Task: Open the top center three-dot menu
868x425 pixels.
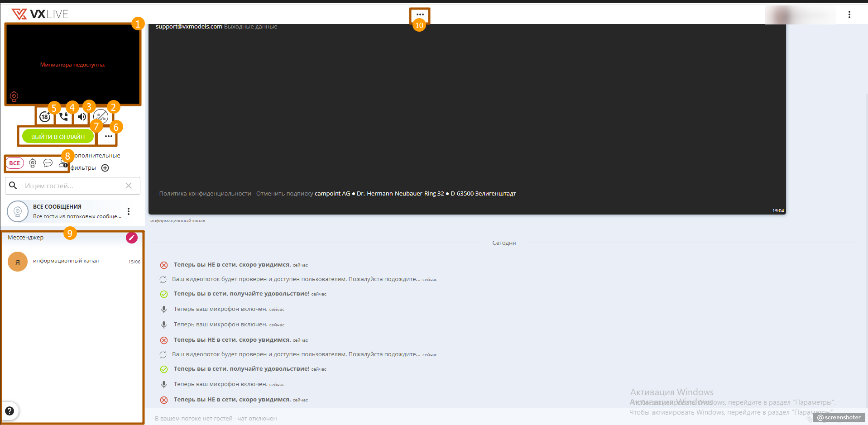Action: 420,14
